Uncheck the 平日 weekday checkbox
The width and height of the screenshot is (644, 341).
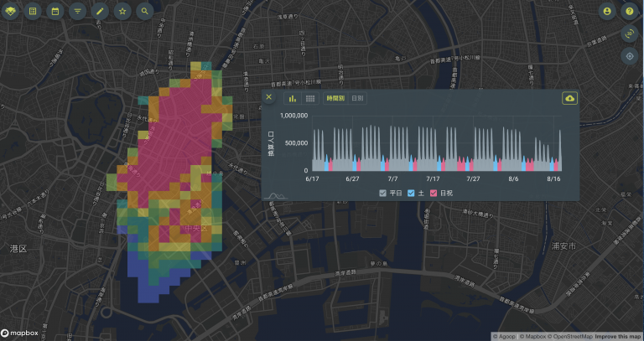coord(383,194)
